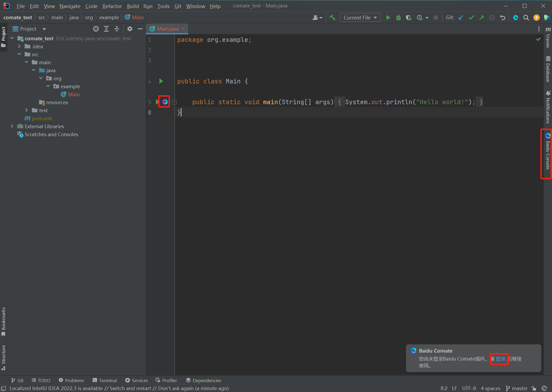This screenshot has height=392, width=552.
Task: Click the Baidu Comate gutter icon
Action: point(165,102)
